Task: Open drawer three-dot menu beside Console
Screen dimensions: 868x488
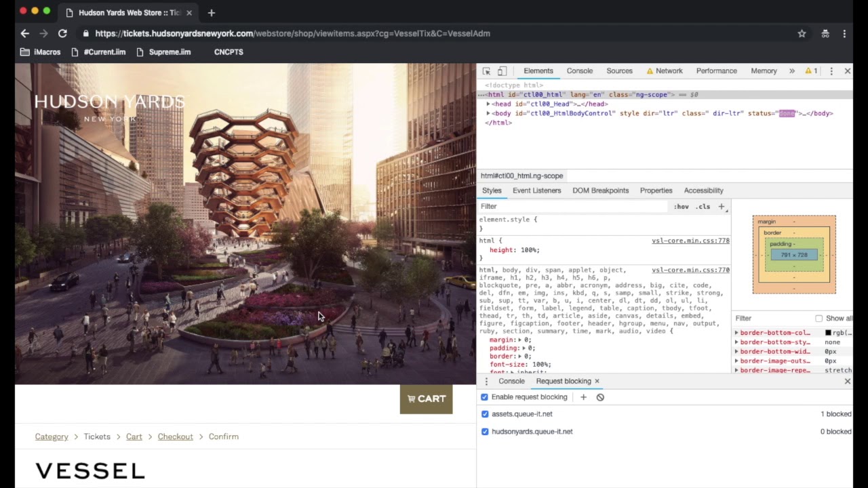Action: point(486,382)
